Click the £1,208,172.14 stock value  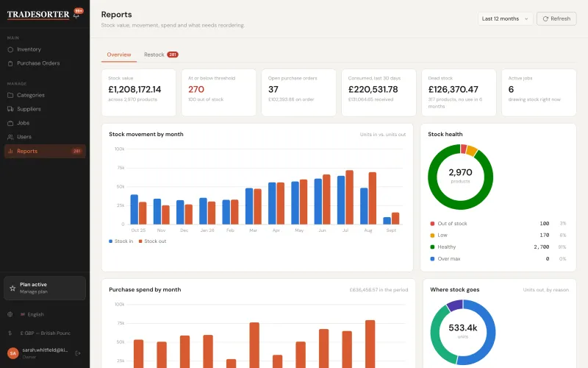135,89
